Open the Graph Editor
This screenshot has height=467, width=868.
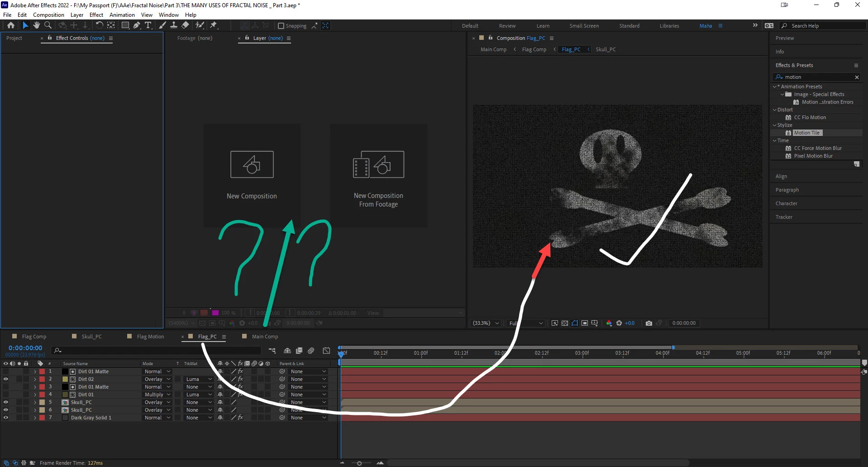[326, 351]
